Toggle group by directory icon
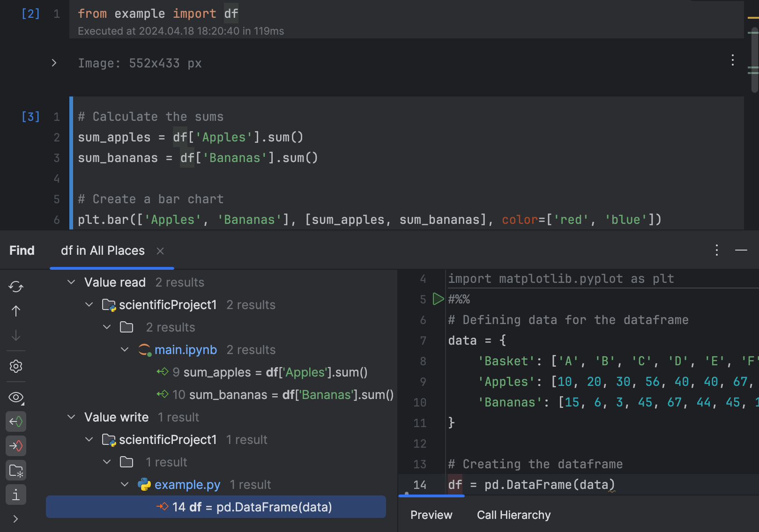759x532 pixels. (16, 470)
